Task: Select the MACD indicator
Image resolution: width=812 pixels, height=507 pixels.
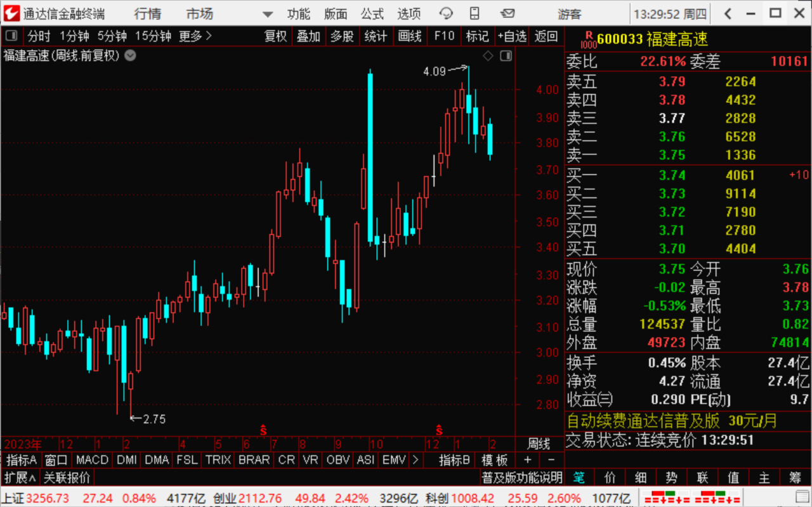Action: click(x=92, y=459)
